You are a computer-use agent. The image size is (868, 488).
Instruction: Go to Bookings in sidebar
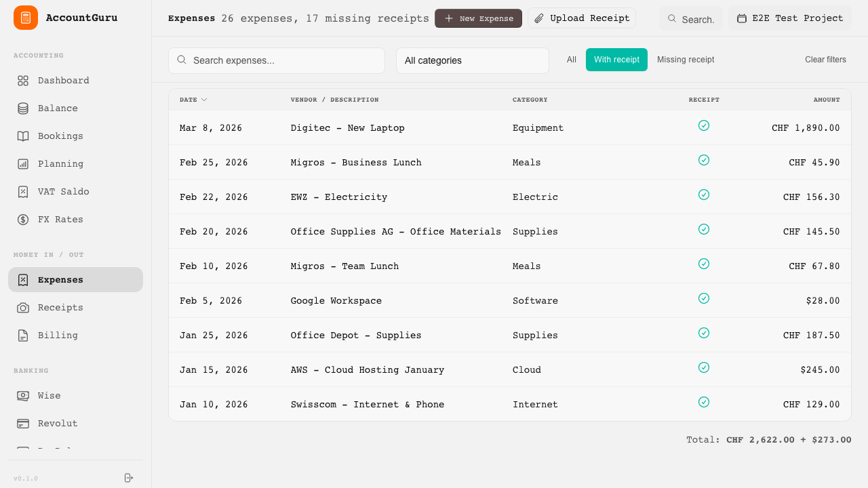point(60,136)
